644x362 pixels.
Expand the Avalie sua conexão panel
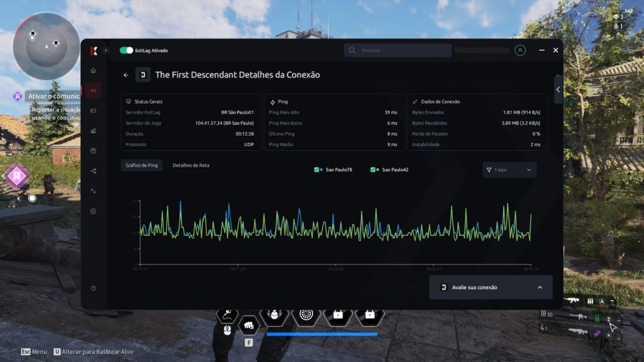click(491, 287)
